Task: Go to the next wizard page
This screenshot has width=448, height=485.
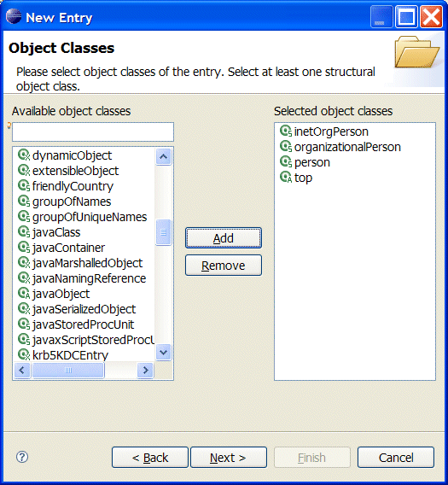Action: point(229,457)
